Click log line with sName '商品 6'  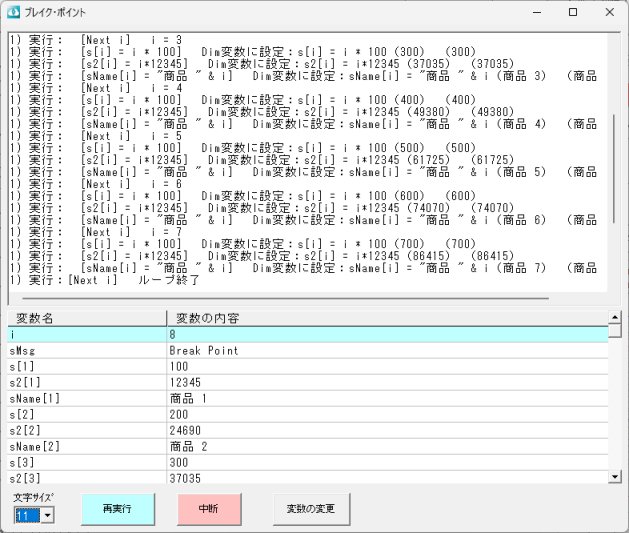(x=303, y=220)
